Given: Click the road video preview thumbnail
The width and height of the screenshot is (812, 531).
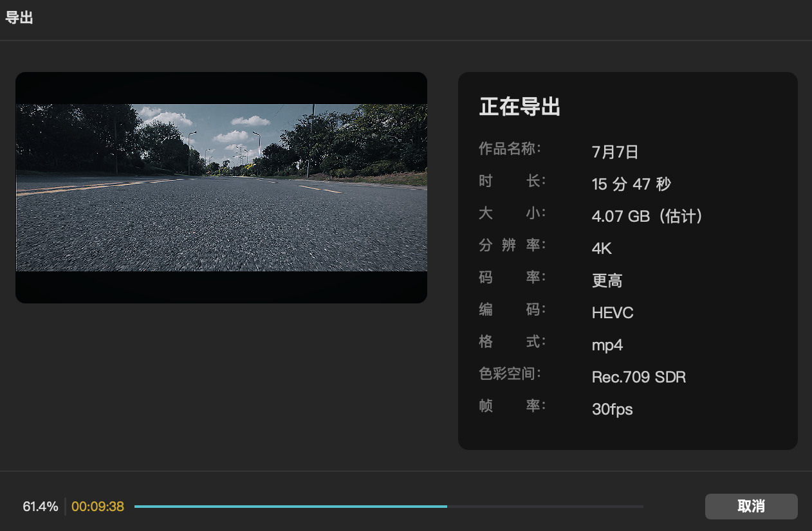Looking at the screenshot, I should point(221,188).
